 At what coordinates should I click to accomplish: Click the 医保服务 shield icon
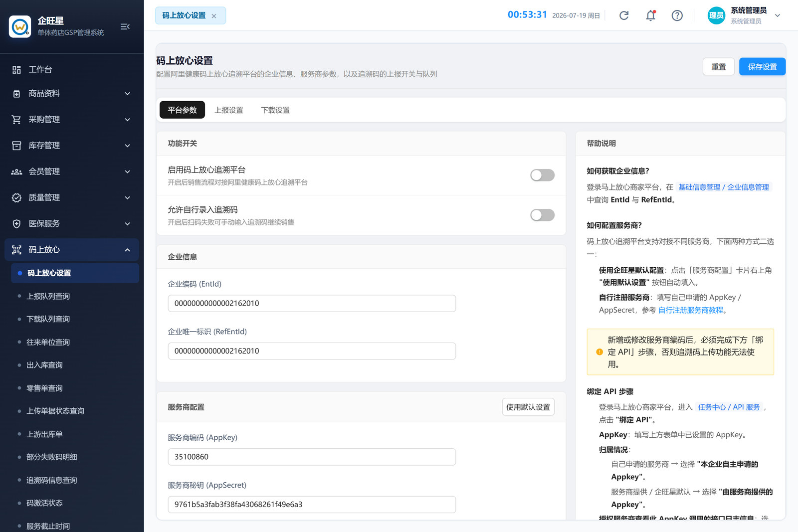(x=16, y=224)
